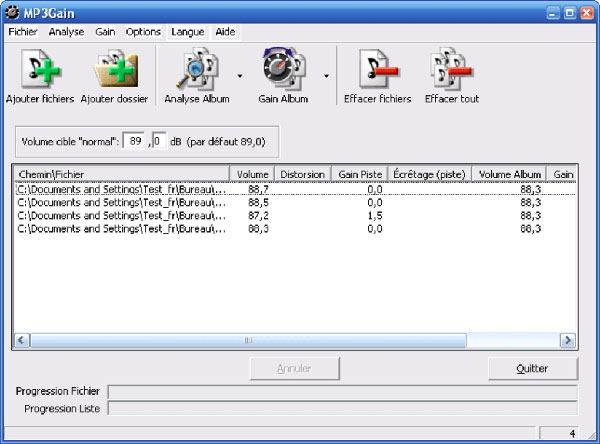Sort by Chemin\Fichier column header
Screen dimensions: 600x444
coord(120,174)
